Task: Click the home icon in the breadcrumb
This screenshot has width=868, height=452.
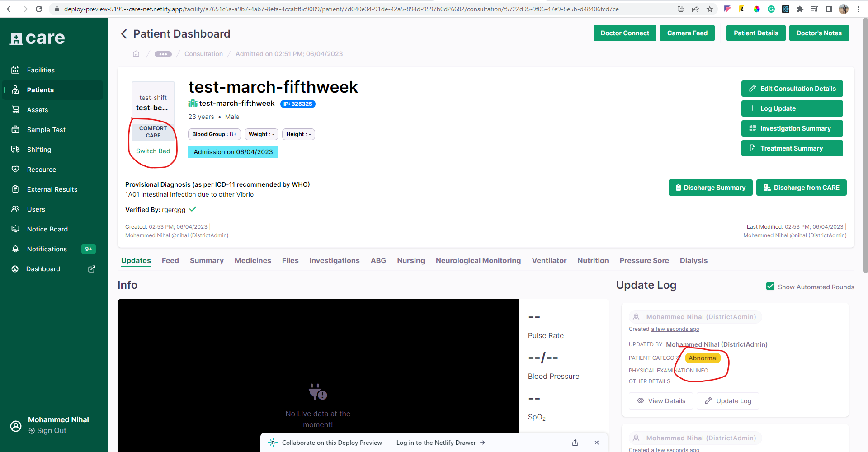Action: pyautogui.click(x=136, y=54)
